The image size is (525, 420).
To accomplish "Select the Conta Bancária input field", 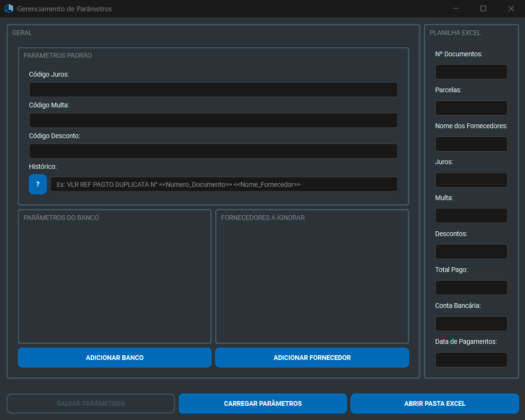I will (471, 324).
